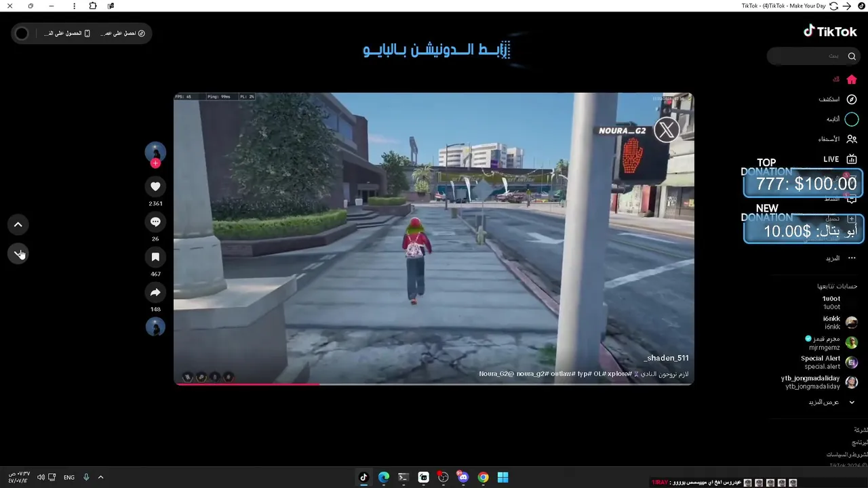Open the sound disc below the share button
Viewport: 868px width, 488px height.
(155, 327)
